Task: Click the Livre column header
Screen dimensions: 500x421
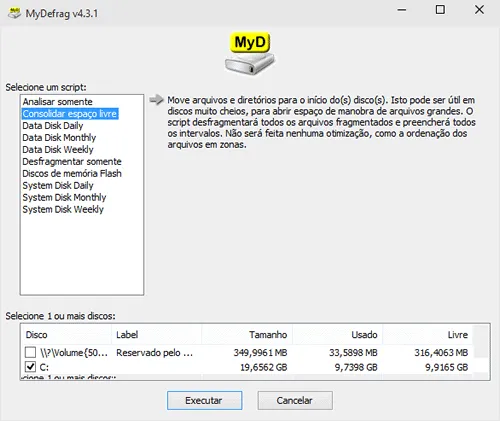Action: point(428,335)
